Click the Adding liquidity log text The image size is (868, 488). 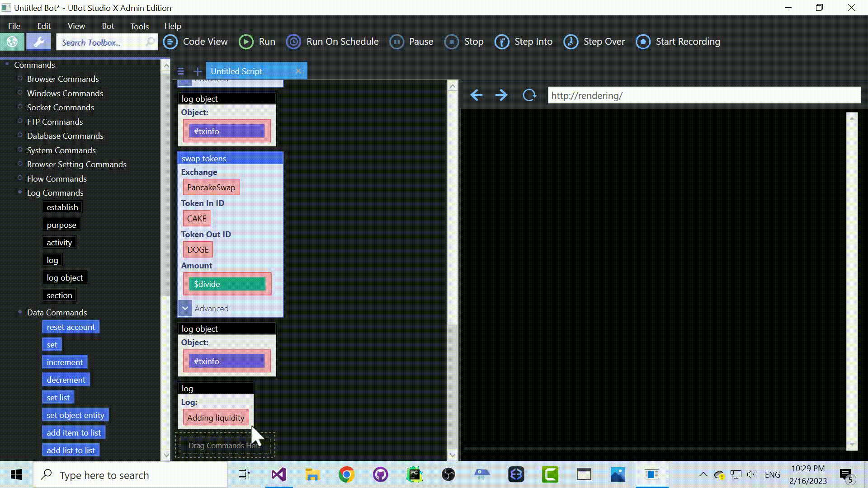pos(216,418)
